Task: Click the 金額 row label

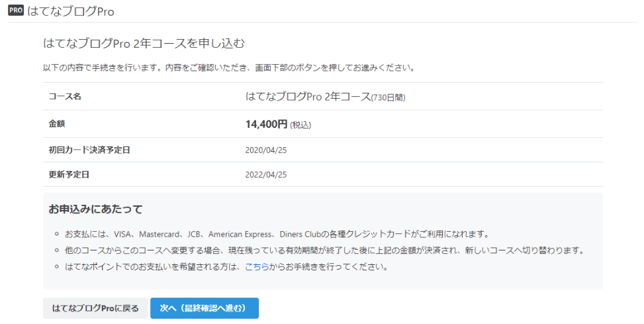Action: pyautogui.click(x=57, y=124)
